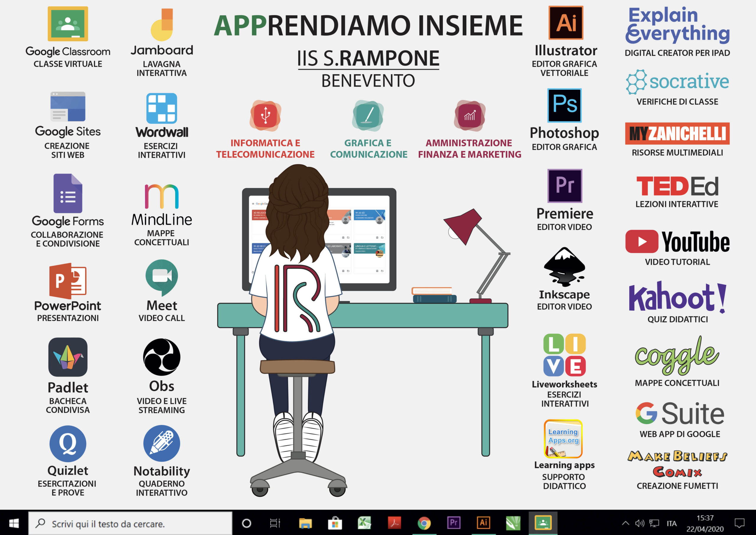Click the DIGITAL CREATOR PER IPAD caption

point(677,53)
